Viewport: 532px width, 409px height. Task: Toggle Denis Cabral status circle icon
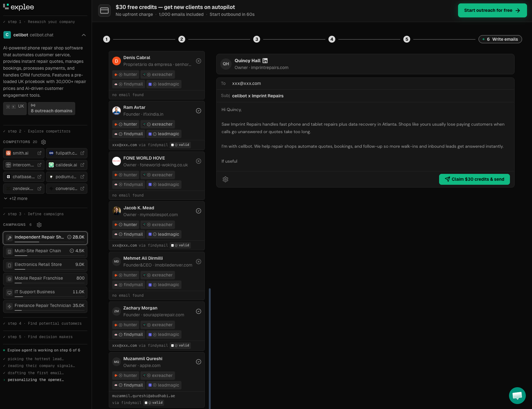point(199,61)
